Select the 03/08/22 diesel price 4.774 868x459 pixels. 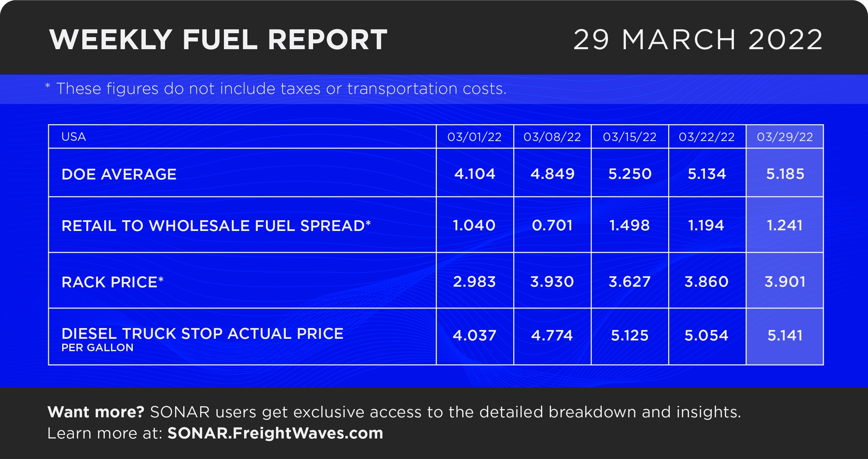[552, 335]
